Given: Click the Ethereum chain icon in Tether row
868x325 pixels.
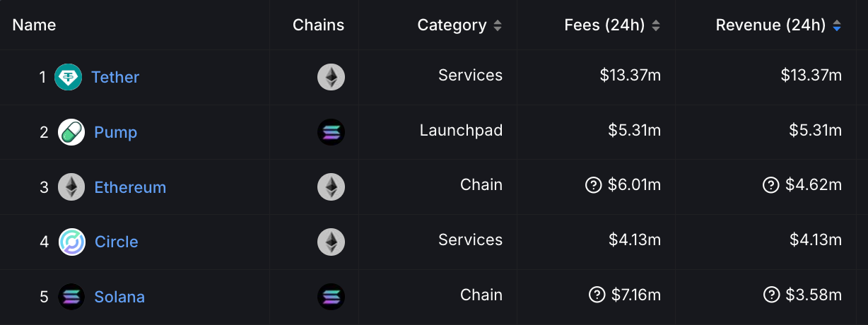Looking at the screenshot, I should click(x=331, y=76).
